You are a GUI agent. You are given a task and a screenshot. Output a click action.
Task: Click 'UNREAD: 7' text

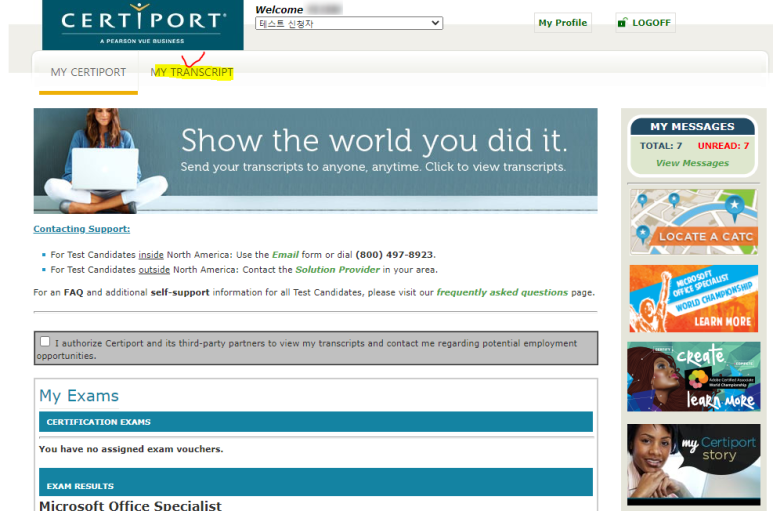pyautogui.click(x=723, y=146)
